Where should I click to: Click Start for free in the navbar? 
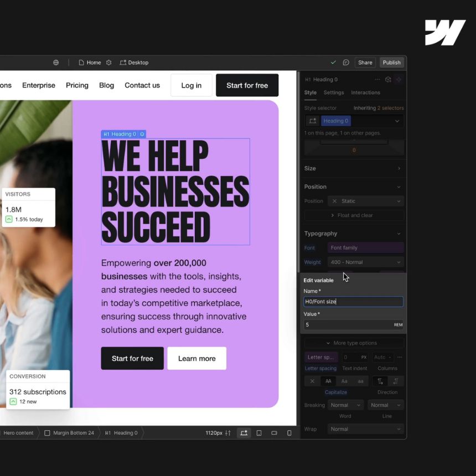(247, 85)
